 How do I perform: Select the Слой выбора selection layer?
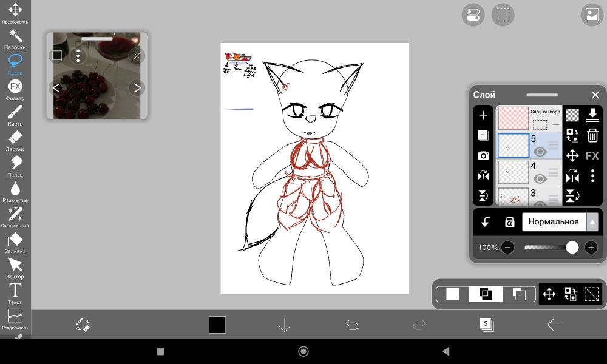click(x=529, y=118)
